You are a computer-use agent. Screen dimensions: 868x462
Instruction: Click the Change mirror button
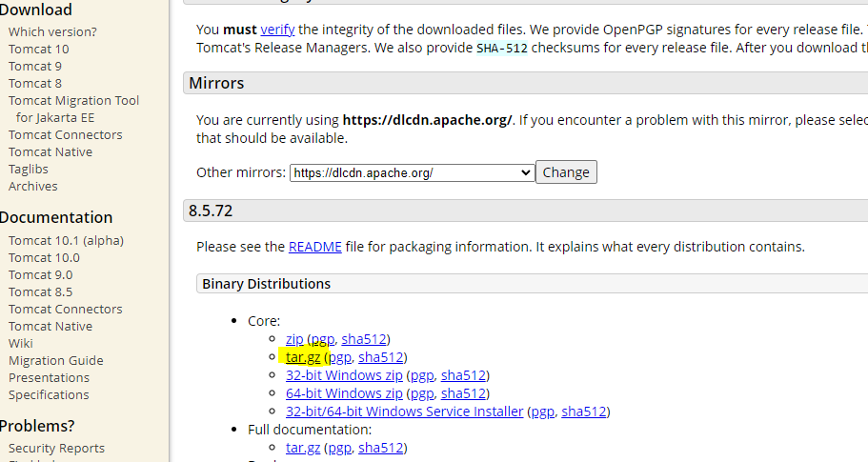566,172
